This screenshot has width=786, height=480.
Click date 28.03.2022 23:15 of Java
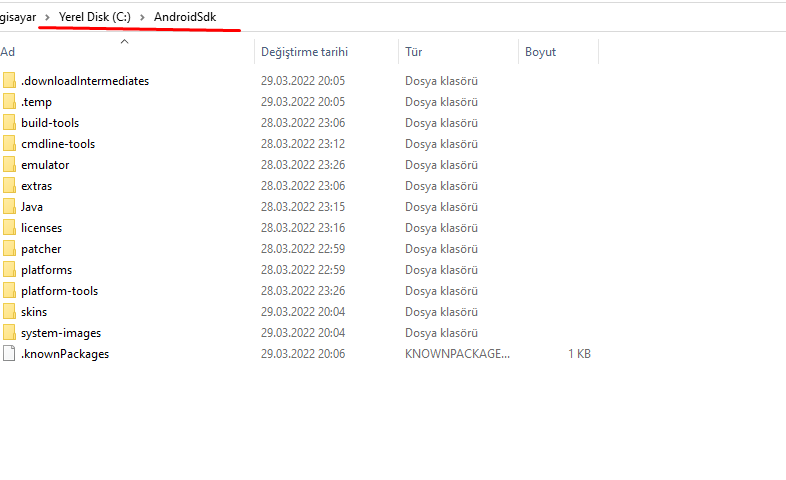[x=303, y=207]
